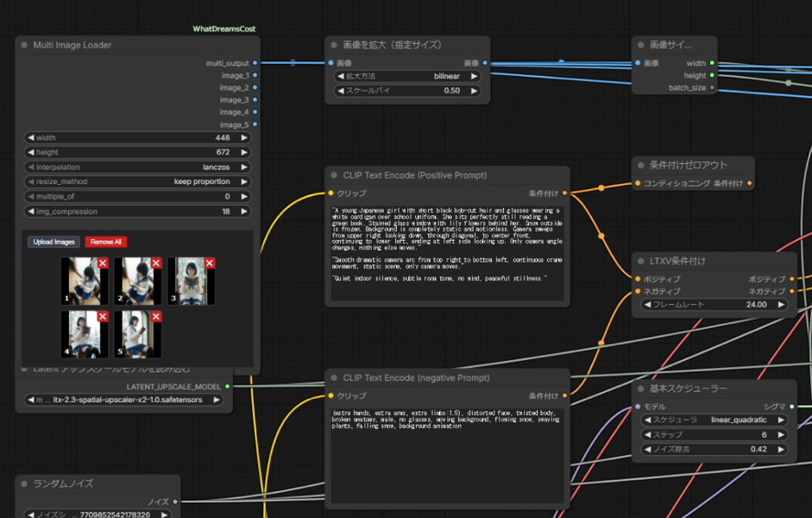Collapse the 基本スケジューラー node

640,388
